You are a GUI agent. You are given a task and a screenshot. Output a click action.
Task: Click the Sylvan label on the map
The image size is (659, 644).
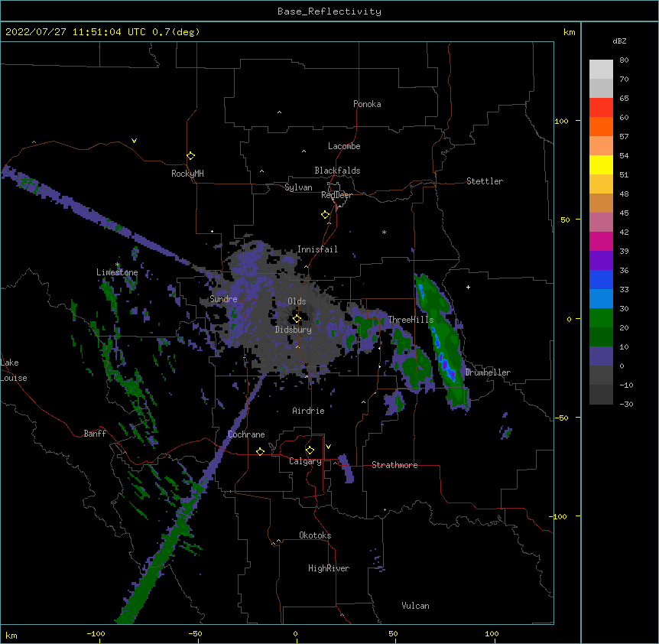click(298, 187)
